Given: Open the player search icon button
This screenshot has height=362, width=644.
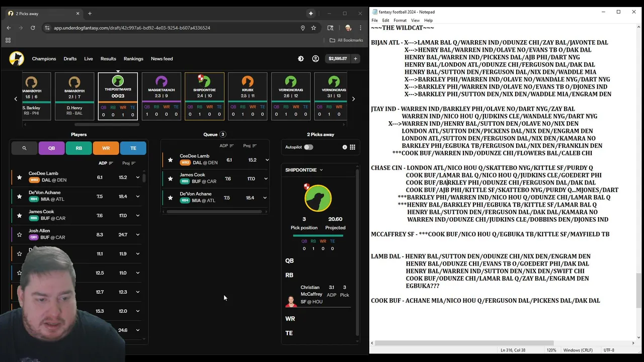Looking at the screenshot, I should [x=24, y=148].
